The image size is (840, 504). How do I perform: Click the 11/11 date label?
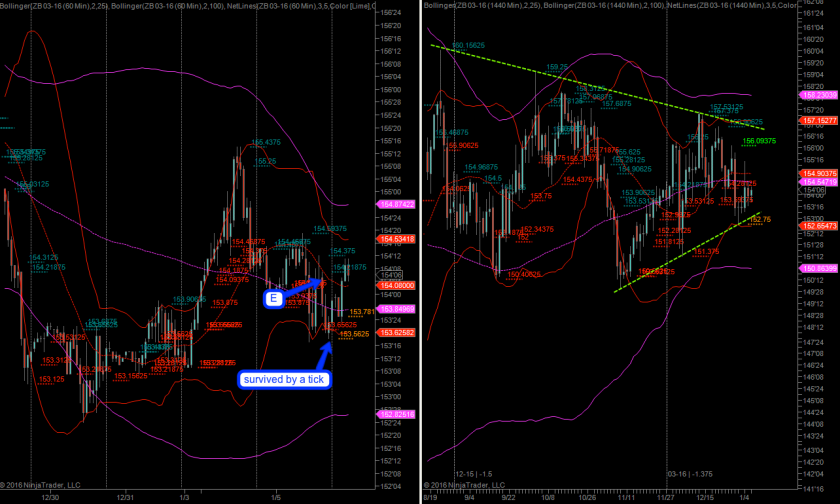click(626, 497)
